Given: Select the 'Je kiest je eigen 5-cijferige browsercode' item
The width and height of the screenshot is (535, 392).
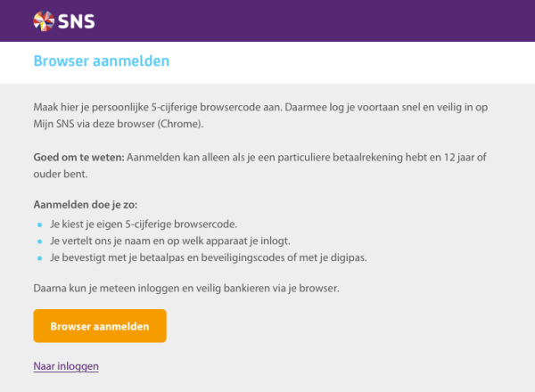Looking at the screenshot, I should (x=144, y=225).
